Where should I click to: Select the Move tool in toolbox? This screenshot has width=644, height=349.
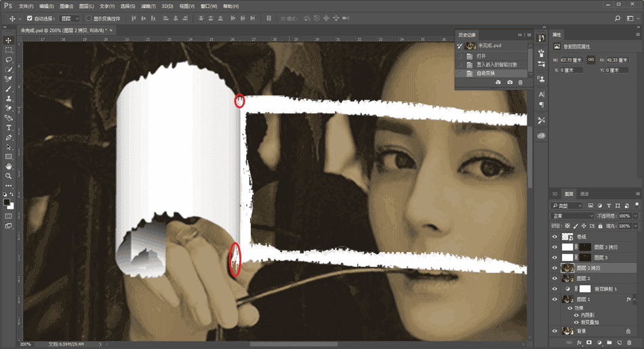point(9,40)
